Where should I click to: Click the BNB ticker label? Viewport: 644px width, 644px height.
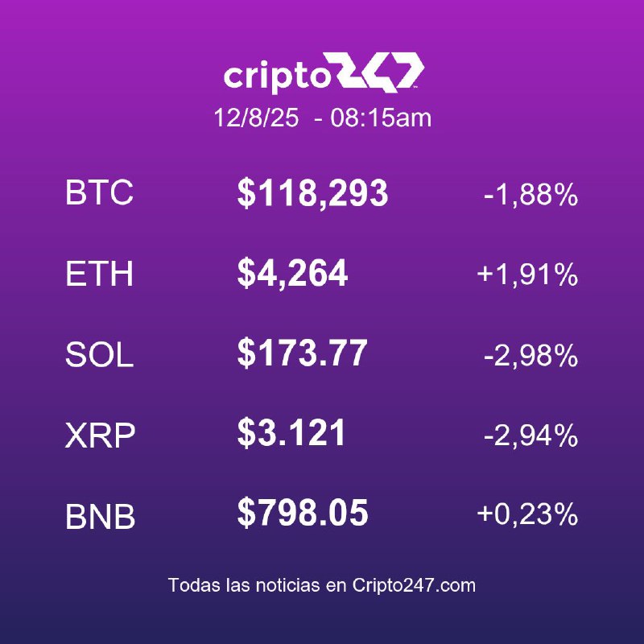point(100,516)
